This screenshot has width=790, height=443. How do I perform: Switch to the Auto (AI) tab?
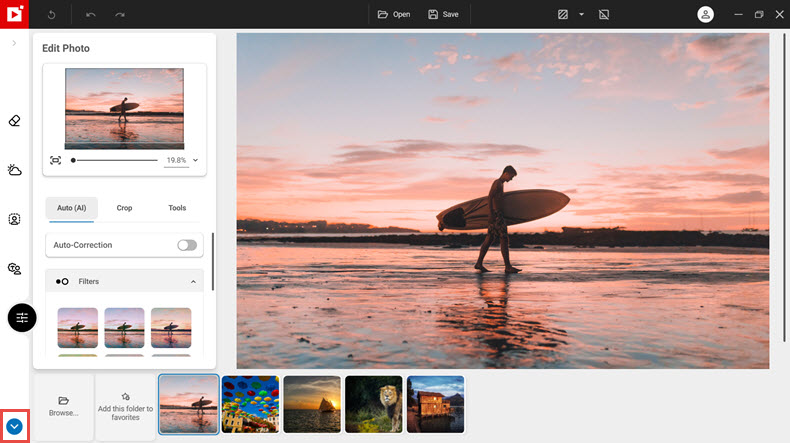[x=72, y=208]
